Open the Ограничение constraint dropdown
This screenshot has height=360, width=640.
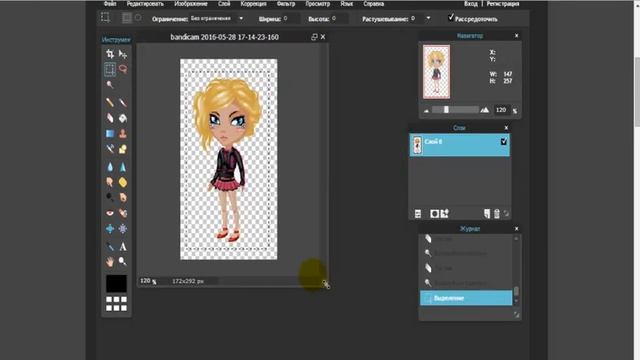pos(217,18)
